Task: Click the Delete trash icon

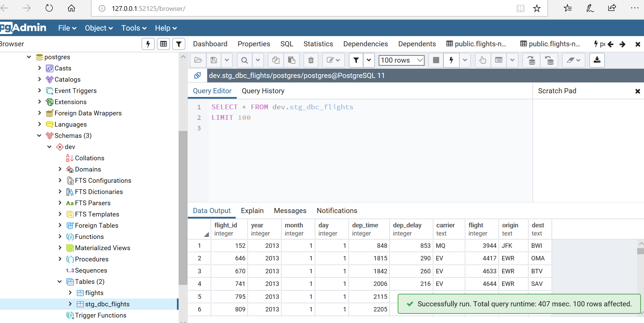Action: (311, 60)
